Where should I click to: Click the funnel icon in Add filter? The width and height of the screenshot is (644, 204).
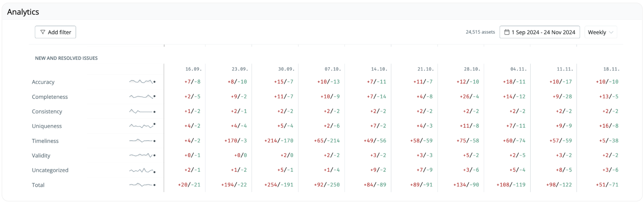pyautogui.click(x=43, y=32)
